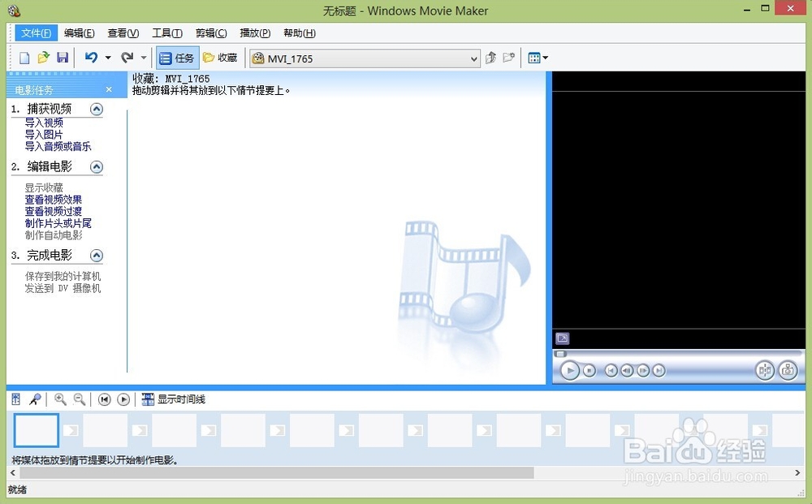Click the 查看视频效果 link
This screenshot has width=812, height=504.
pyautogui.click(x=54, y=200)
